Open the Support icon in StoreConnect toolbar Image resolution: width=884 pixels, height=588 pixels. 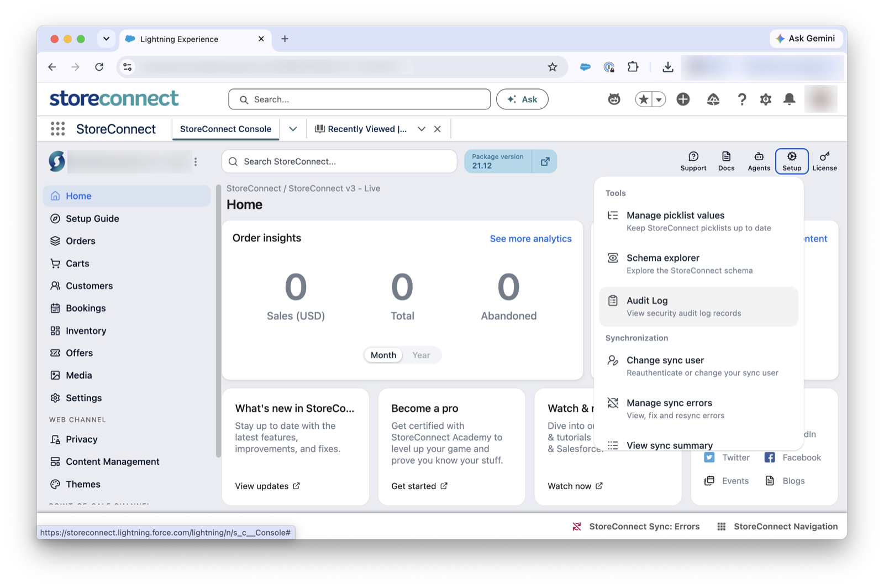pyautogui.click(x=693, y=161)
